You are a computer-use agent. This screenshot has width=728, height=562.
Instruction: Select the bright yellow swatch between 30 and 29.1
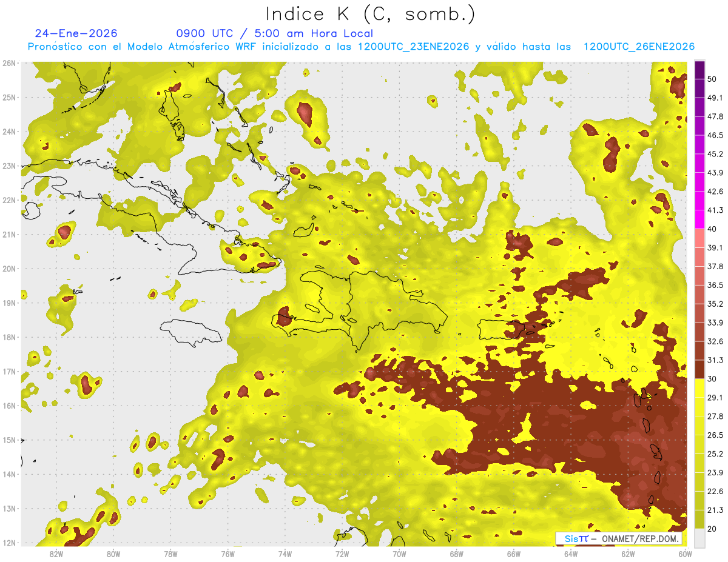coord(699,389)
